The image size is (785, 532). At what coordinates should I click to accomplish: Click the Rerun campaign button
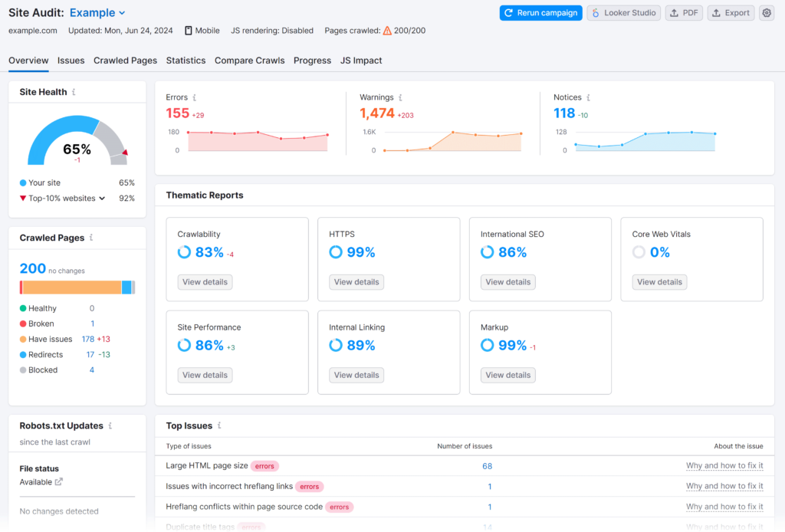pos(540,13)
